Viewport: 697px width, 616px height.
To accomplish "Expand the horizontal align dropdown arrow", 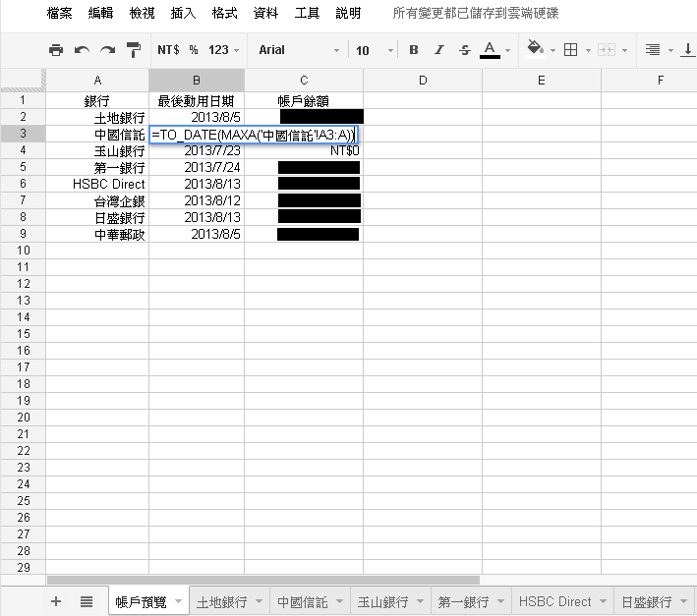I will [670, 51].
